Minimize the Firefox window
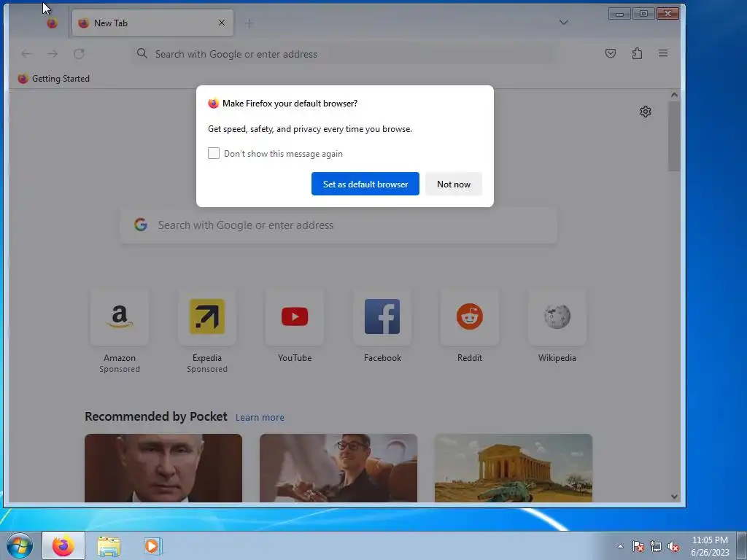Screen dimensions: 747x560 (x=619, y=14)
